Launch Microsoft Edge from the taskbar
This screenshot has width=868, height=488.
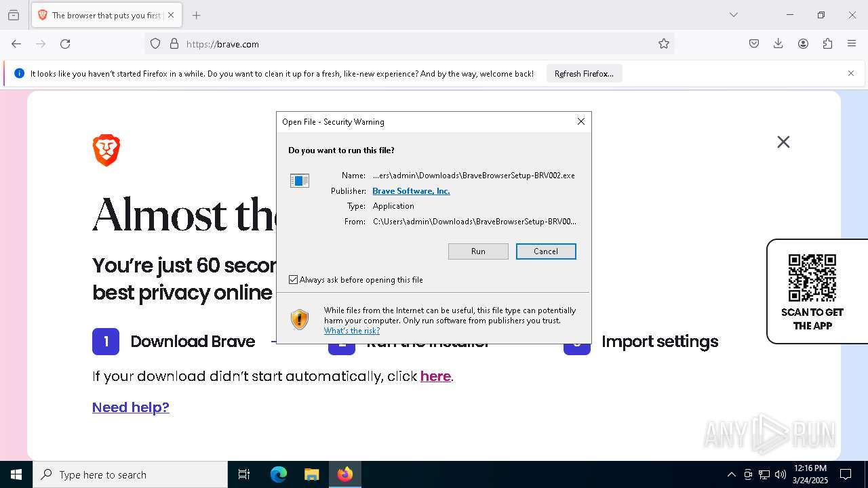[279, 474]
